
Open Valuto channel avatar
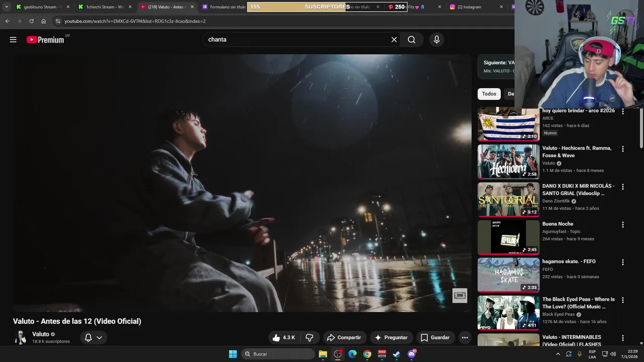pyautogui.click(x=20, y=337)
